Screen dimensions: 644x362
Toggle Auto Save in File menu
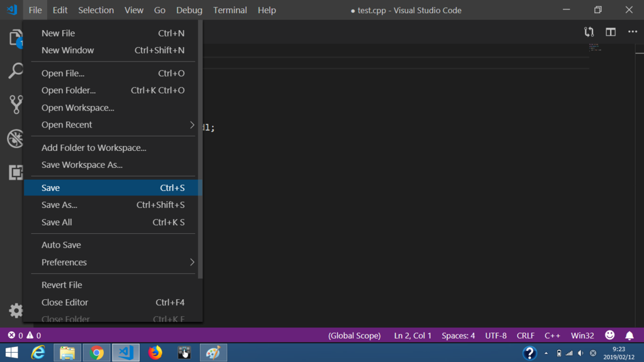[x=113, y=244]
